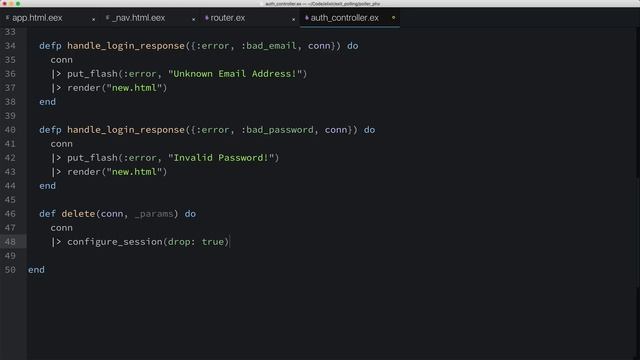Click the unsaved dot on auth_controller.ex tab
The width and height of the screenshot is (640, 360).
(x=393, y=18)
